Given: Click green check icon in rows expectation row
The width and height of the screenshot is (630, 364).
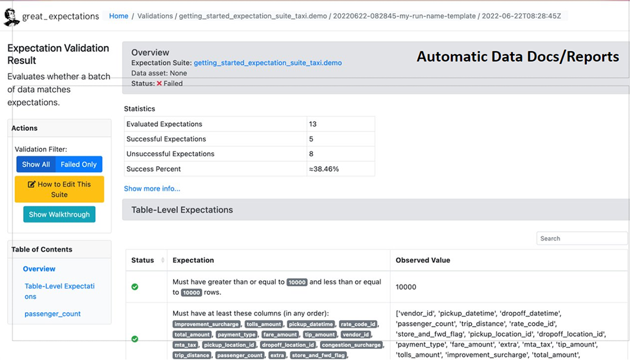Looking at the screenshot, I should tap(135, 287).
